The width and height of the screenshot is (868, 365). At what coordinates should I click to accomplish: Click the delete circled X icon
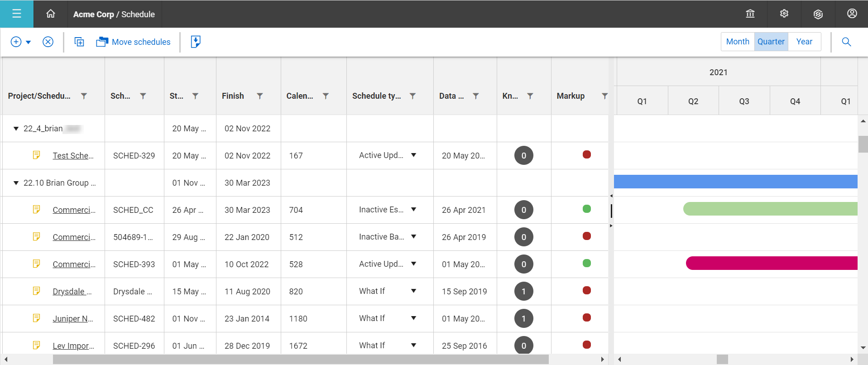pyautogui.click(x=48, y=42)
